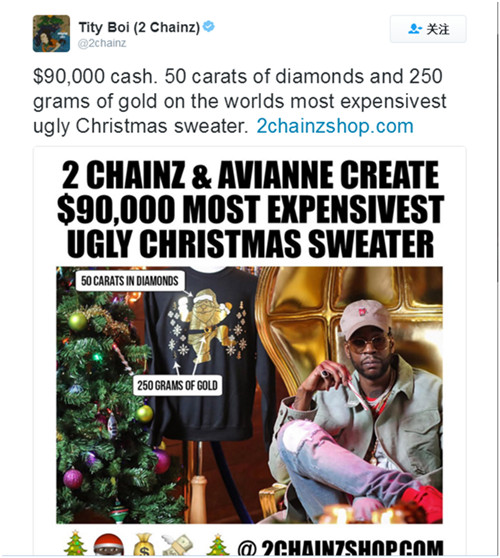500x558 pixels.
Task: Click the follow person icon
Action: 415,29
